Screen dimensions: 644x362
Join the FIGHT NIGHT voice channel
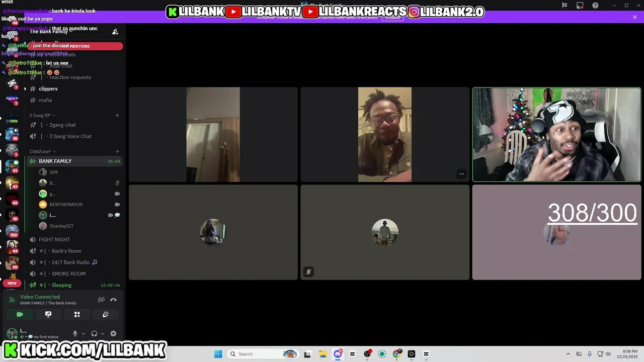[54, 239]
